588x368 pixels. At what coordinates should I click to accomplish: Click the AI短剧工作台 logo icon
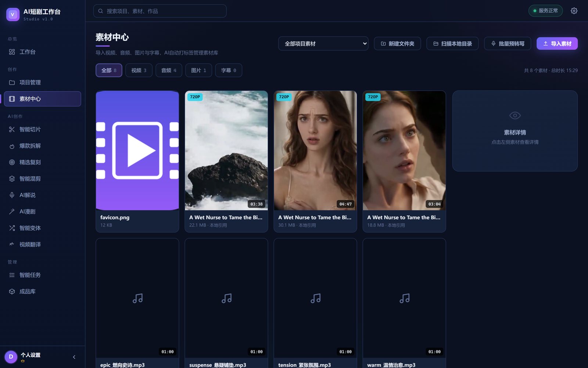13,14
